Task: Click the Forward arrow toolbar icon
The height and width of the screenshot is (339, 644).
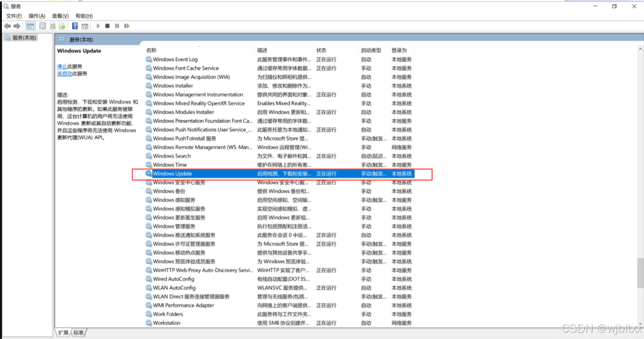Action: (17, 26)
